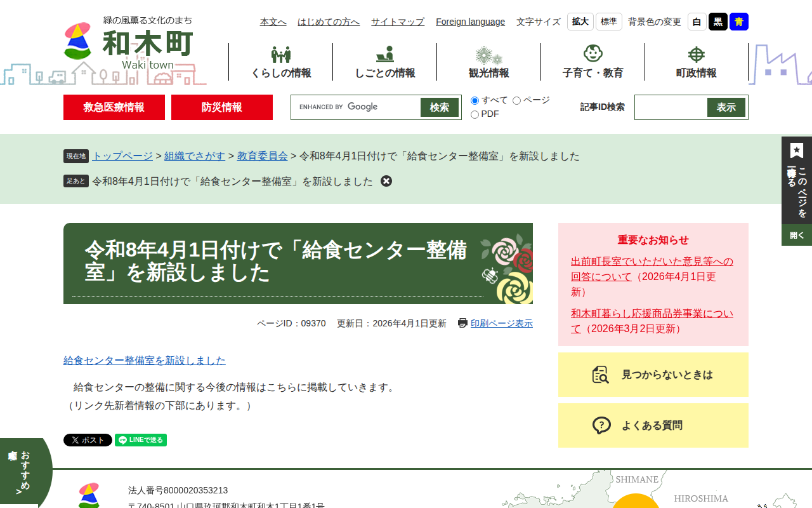Open 給食センター整備室を新設しました link
This screenshot has height=508, width=812.
tap(145, 360)
